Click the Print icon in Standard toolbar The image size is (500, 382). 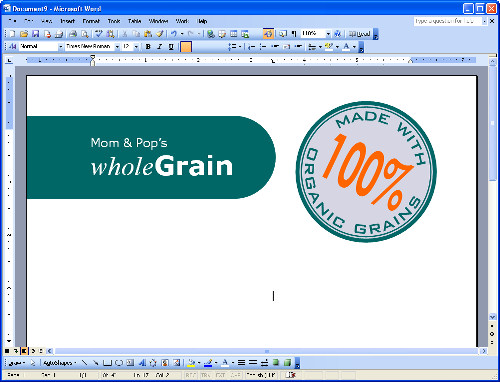73,34
